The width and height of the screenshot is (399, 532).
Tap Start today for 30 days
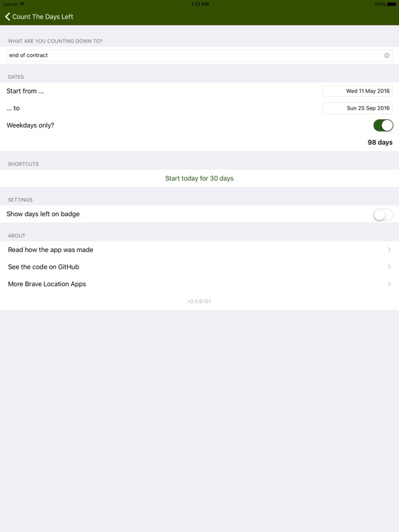click(x=199, y=179)
